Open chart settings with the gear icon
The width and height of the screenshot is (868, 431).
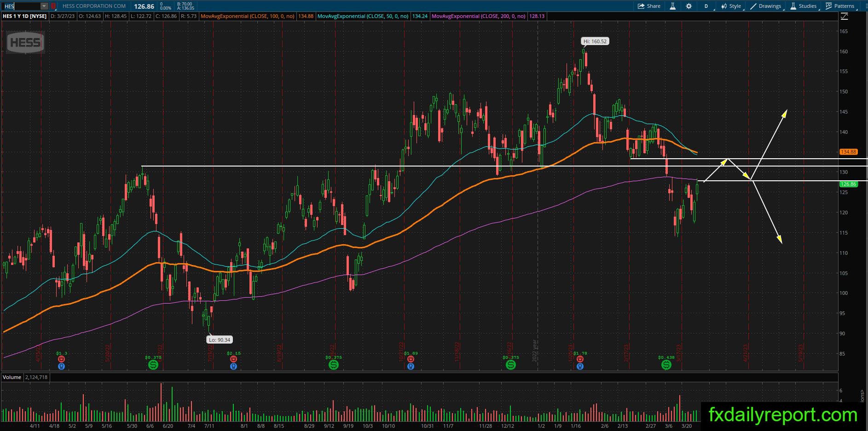click(689, 6)
